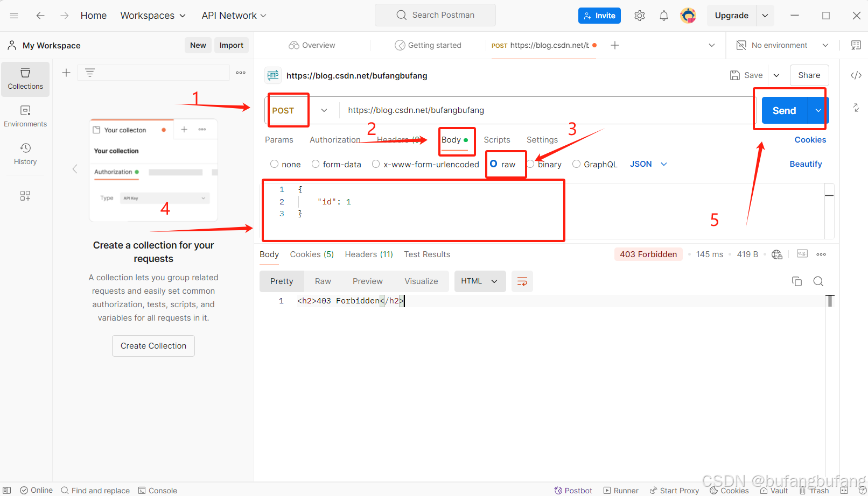The width and height of the screenshot is (868, 496).
Task: Select the GraphQL body type
Action: (576, 164)
